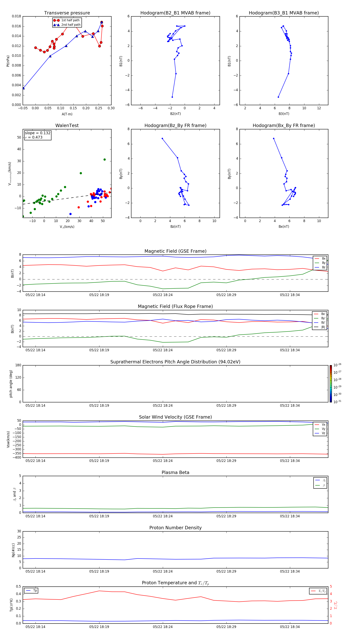Select the 'Hodogram(Bz_By FR frame)' title

coord(175,125)
